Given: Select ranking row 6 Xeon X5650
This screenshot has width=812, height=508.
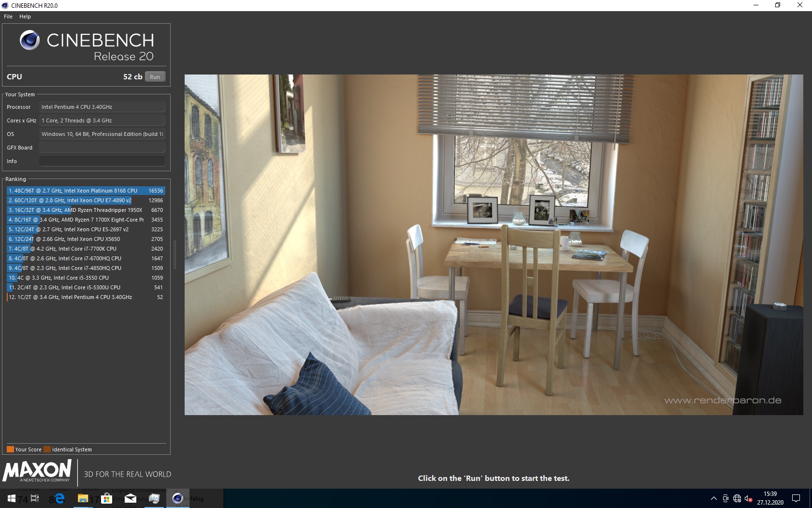Looking at the screenshot, I should (86, 239).
